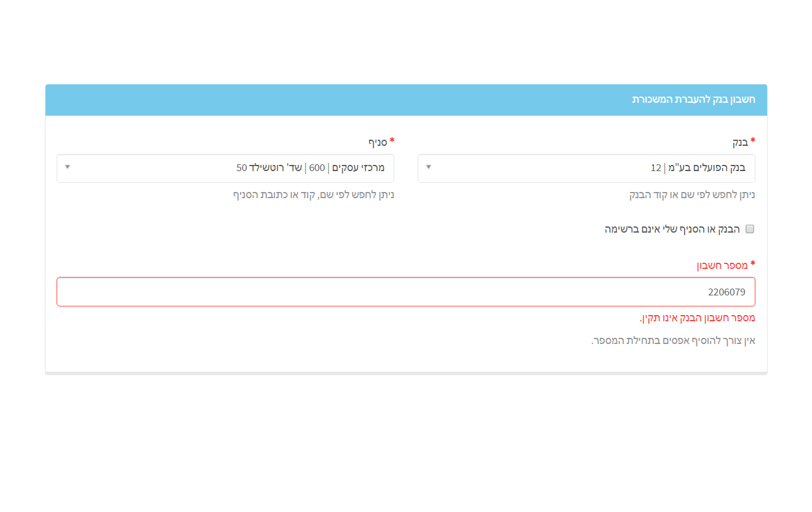Click hint 'ניתן לחפש לפי שם או קוד הבנק'
The width and height of the screenshot is (812, 512).
[x=692, y=195]
